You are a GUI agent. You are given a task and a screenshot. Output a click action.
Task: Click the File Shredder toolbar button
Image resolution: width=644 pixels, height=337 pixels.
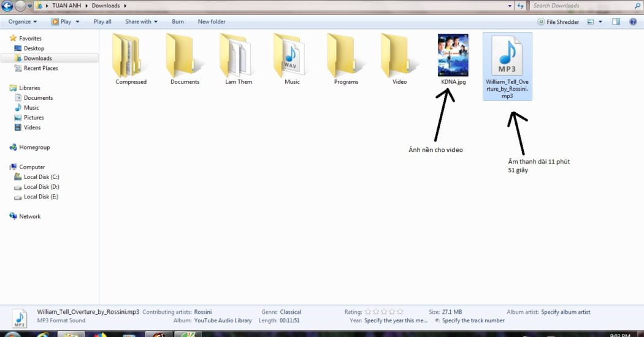(x=559, y=22)
